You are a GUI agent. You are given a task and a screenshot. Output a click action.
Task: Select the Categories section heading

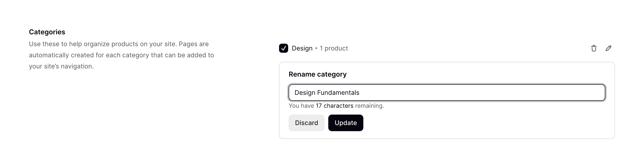click(x=47, y=32)
